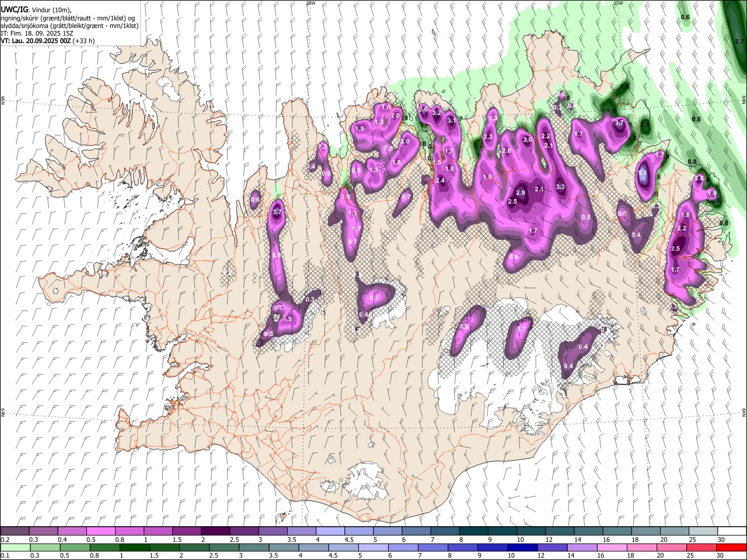The image size is (747, 560).
Task: Click the '0.2' label under snow legend
Action: click(x=5, y=540)
